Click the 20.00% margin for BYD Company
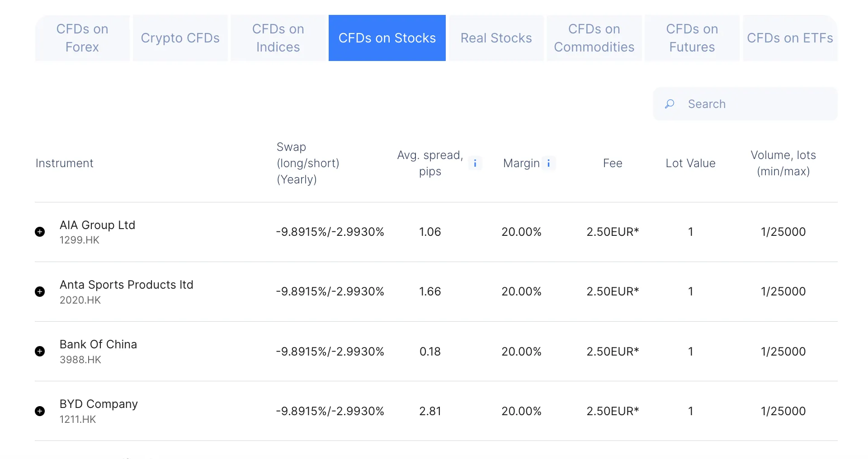868x459 pixels. [521, 411]
